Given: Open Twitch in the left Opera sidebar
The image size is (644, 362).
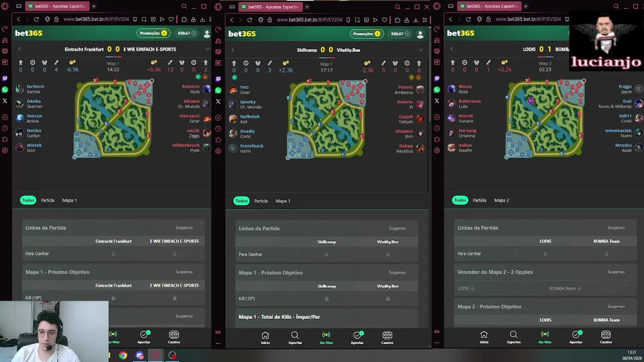Looking at the screenshot, I should [x=5, y=79].
